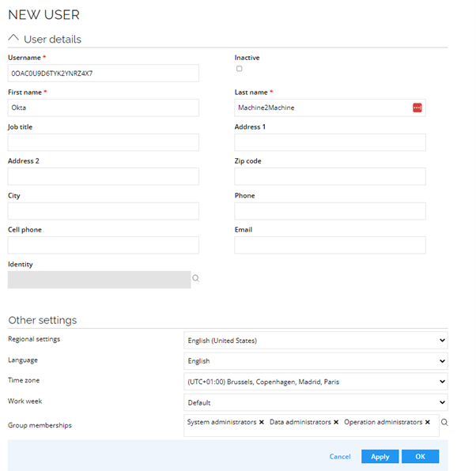Click the Identity search magnifier icon
476x471 pixels.
[196, 278]
